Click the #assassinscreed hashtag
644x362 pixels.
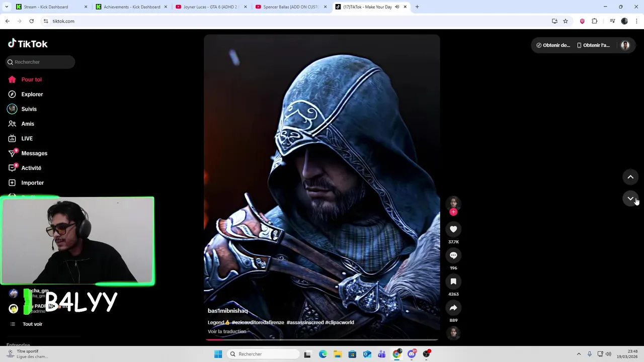coord(305,322)
